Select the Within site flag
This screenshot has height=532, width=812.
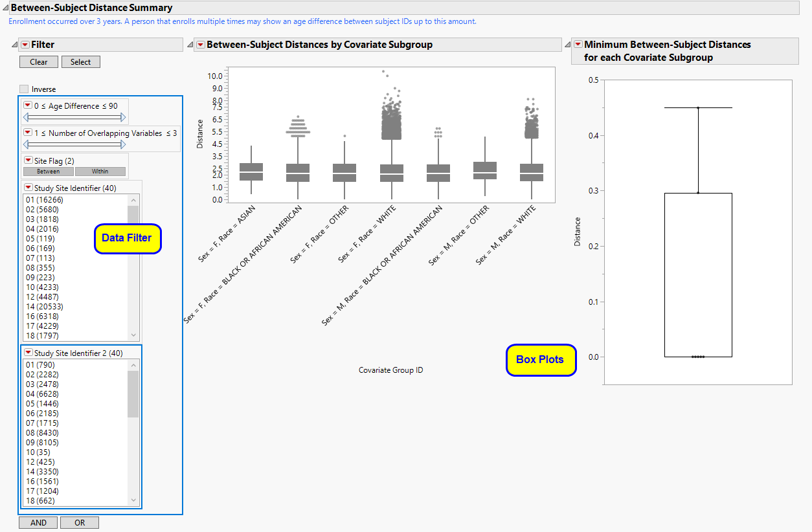click(x=100, y=172)
